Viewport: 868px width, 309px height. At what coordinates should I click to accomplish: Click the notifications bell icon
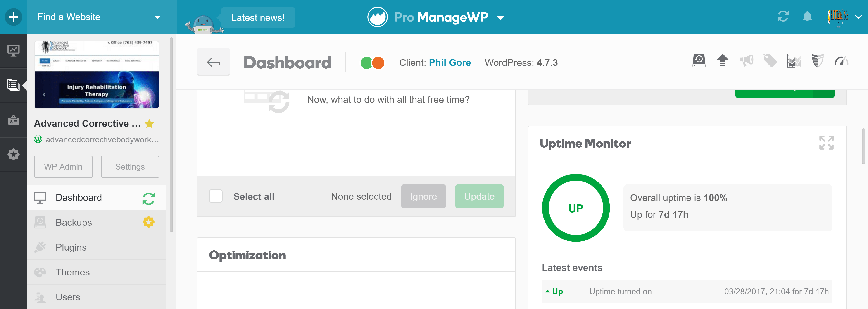click(807, 17)
